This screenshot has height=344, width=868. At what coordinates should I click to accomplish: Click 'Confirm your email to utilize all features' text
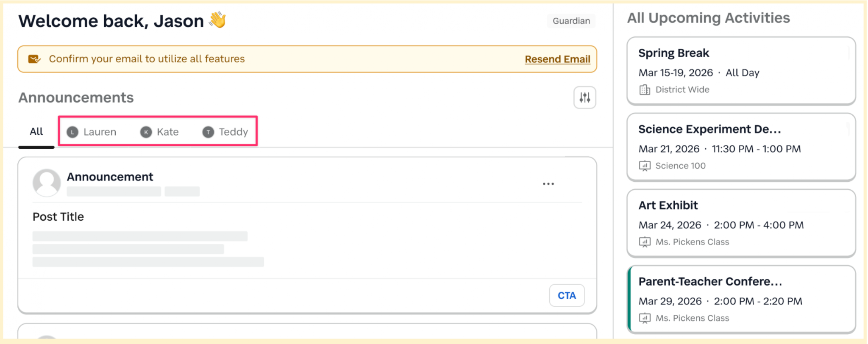click(147, 59)
